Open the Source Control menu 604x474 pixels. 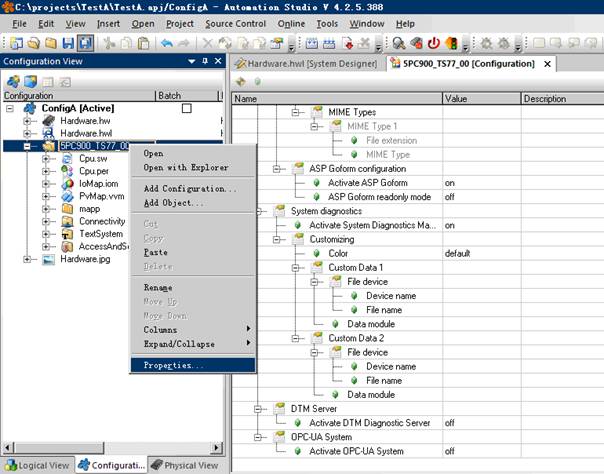pyautogui.click(x=235, y=23)
